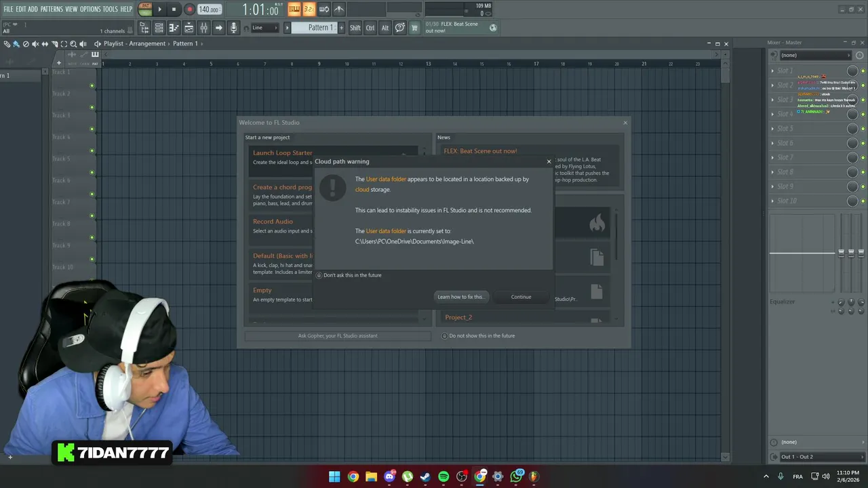Check Don't ask this in the future
Screen dimensions: 868x488
point(319,275)
